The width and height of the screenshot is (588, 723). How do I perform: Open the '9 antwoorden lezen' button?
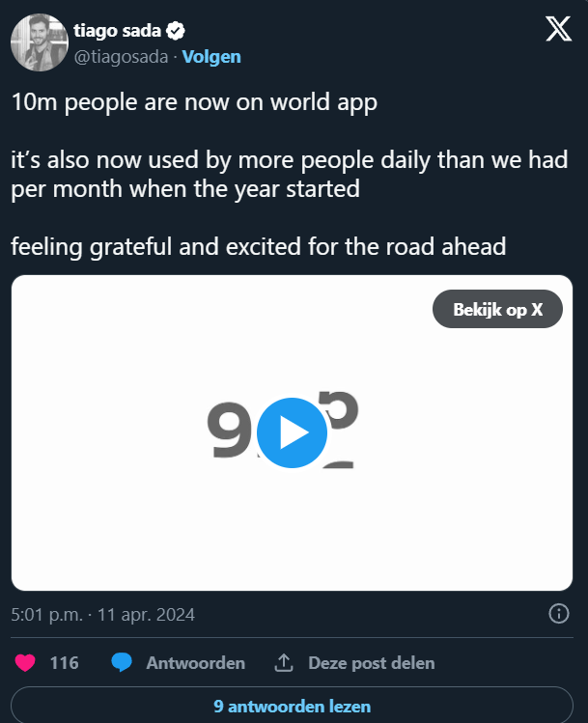coord(293,706)
